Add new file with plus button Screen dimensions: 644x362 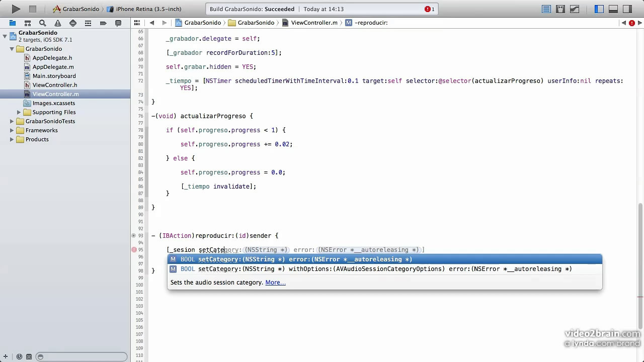5,357
